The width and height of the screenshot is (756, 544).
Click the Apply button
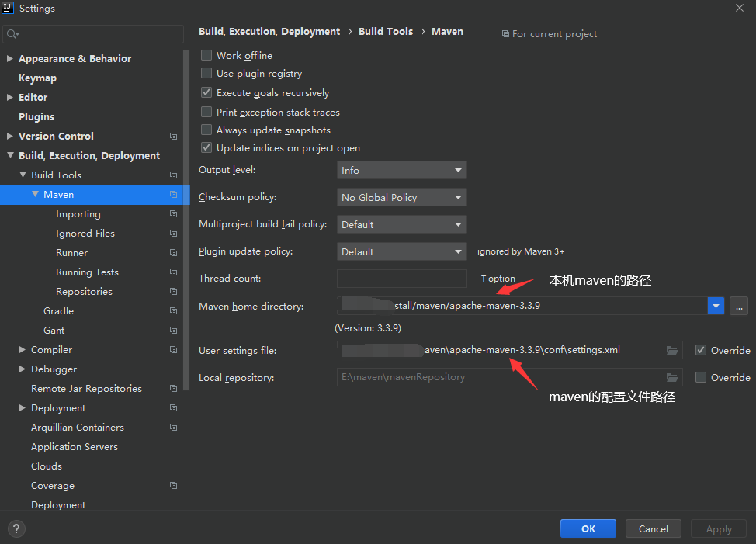click(719, 528)
